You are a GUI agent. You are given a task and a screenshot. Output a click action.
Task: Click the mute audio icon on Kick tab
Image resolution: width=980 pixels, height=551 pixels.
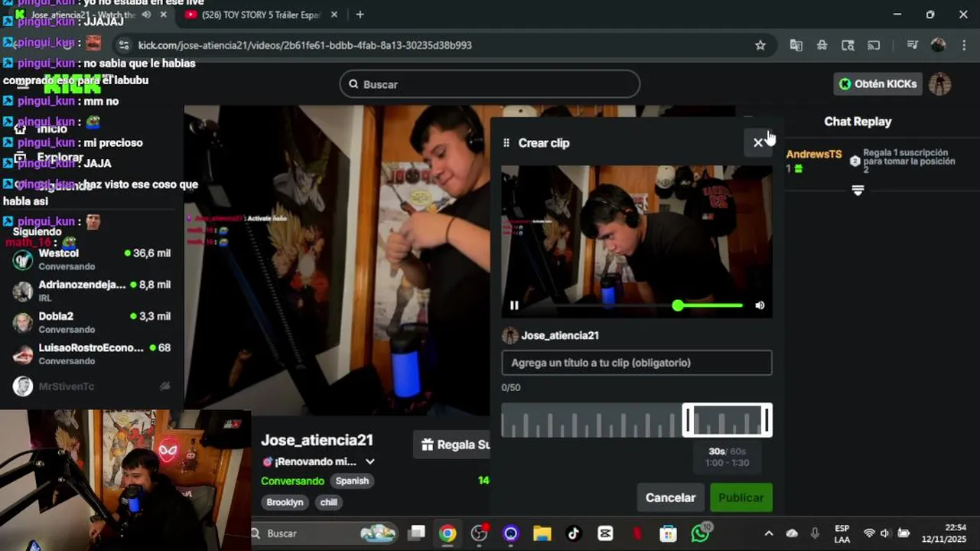(146, 15)
